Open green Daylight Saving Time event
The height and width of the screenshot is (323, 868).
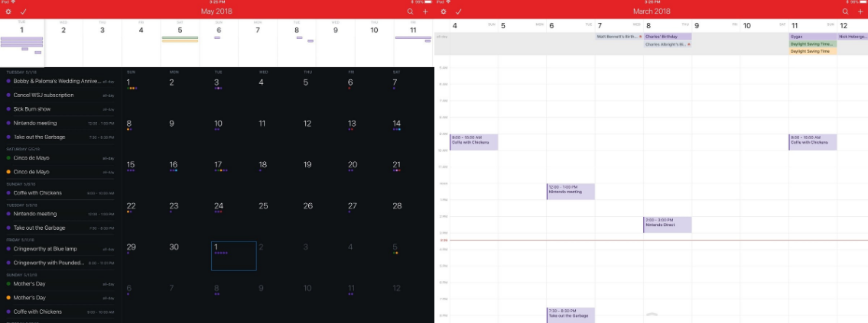tap(813, 44)
